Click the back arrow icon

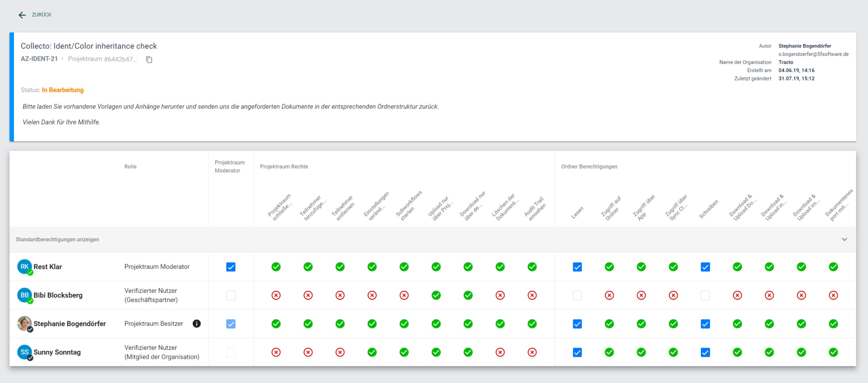22,15
